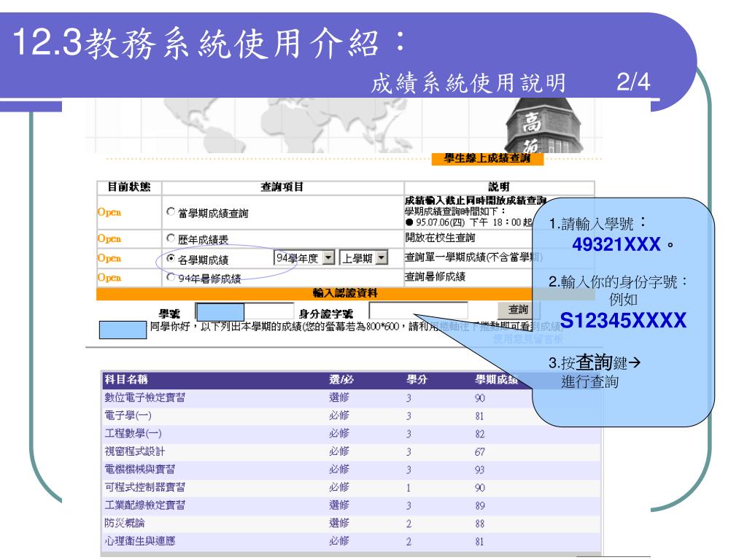Click the 選修 type for 防災概論

pos(339,524)
